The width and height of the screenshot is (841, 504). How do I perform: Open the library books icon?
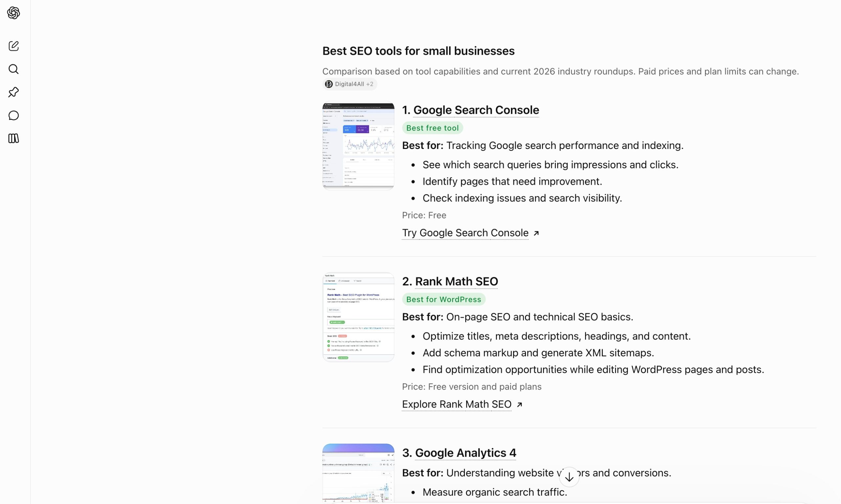[13, 138]
